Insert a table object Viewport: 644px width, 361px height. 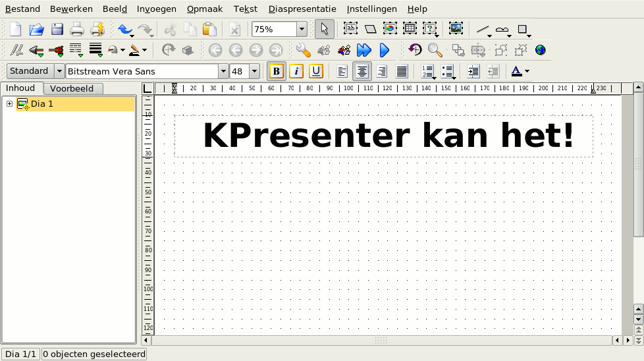[x=410, y=29]
